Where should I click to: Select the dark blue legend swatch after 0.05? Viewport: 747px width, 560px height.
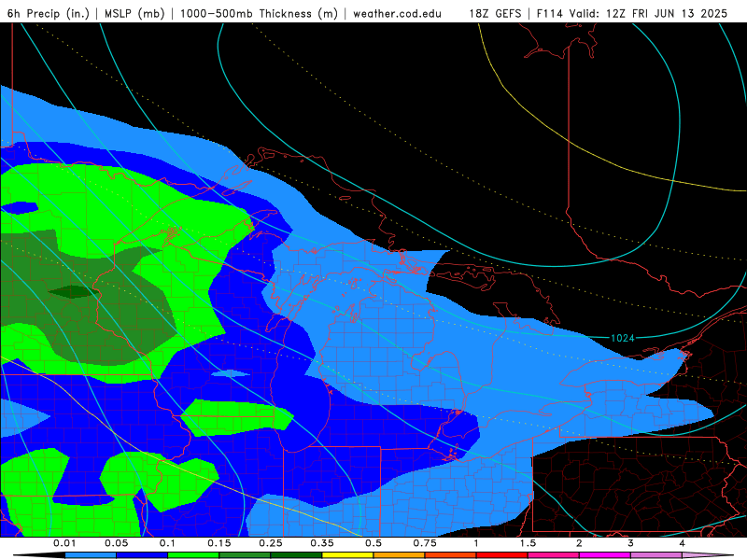click(x=142, y=555)
